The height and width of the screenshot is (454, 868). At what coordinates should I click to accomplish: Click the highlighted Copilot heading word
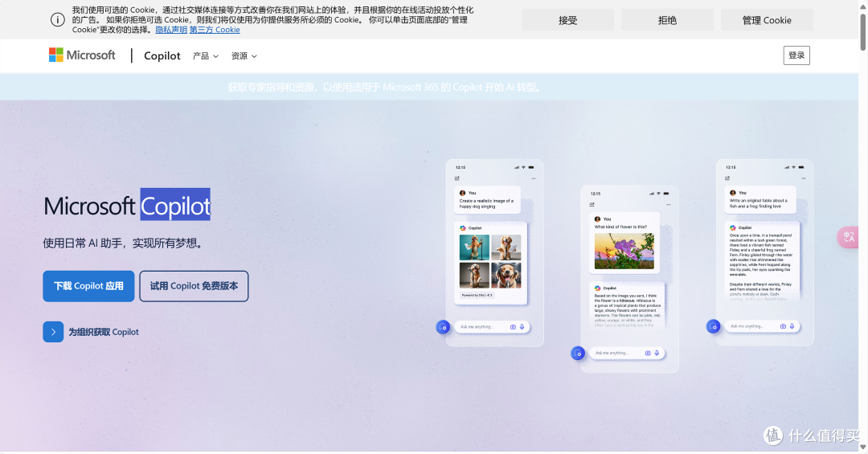[x=175, y=206]
